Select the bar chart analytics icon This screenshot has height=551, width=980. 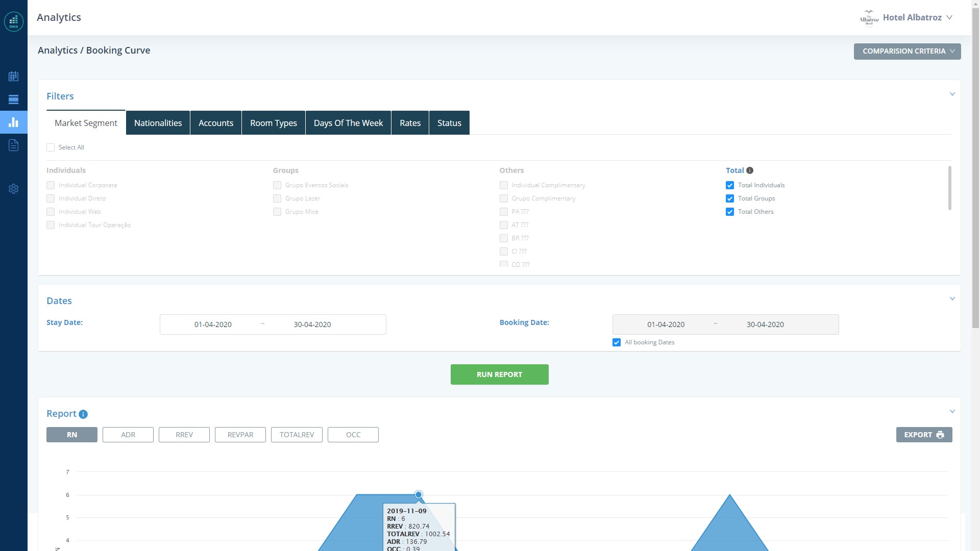[14, 122]
